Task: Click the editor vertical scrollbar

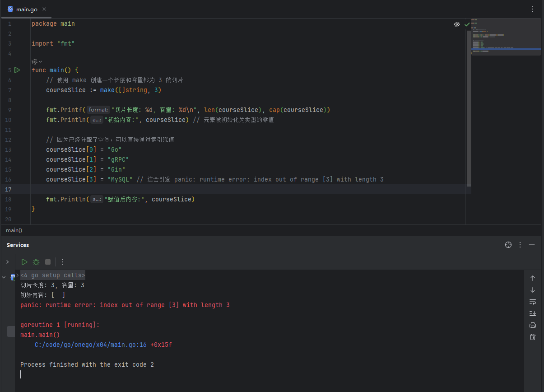Action: pos(469,108)
